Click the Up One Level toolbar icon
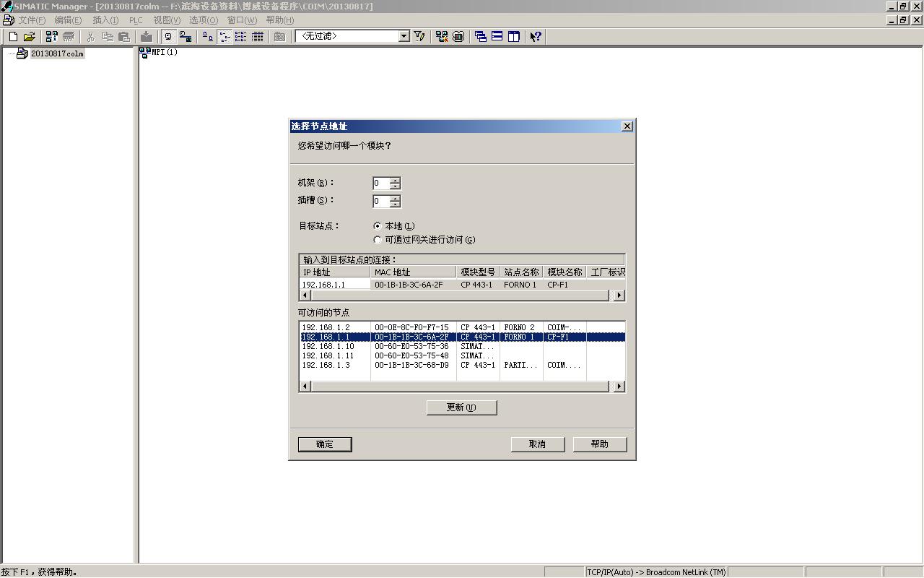924x578 pixels. [x=280, y=36]
